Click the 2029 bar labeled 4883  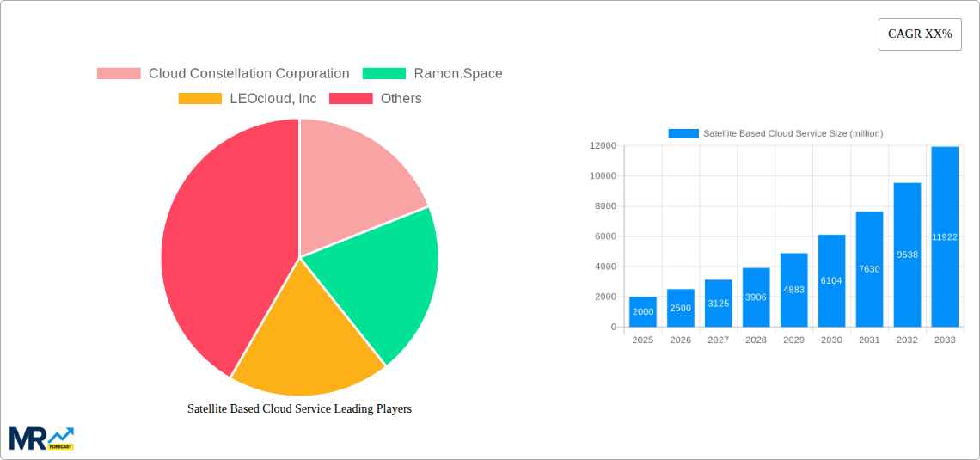793,290
